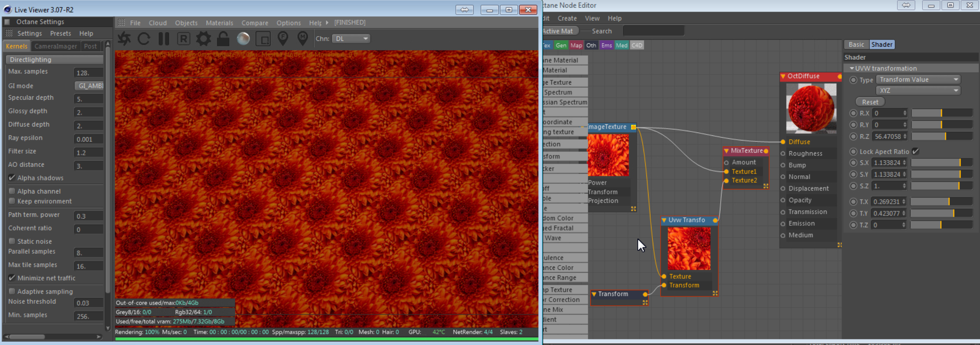Toggle Lock Aspect Ratio checkmark
This screenshot has width=980, height=345.
(916, 151)
